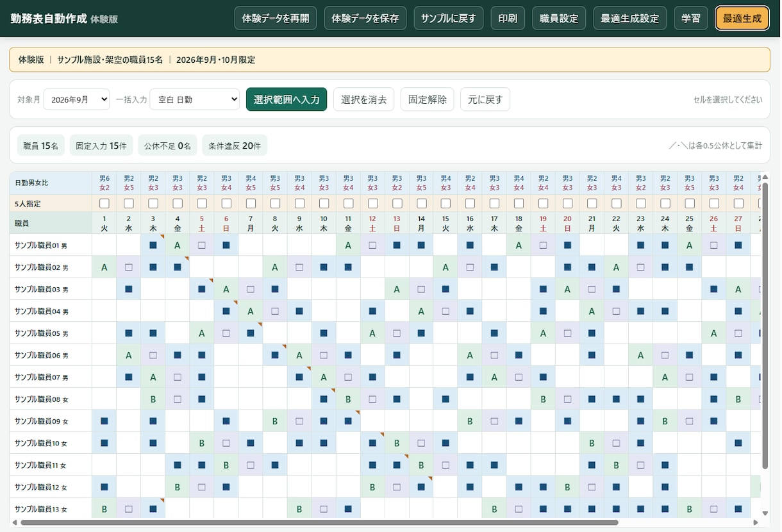
Task: Tick the 5人指定 checkbox for day 2
Action: tap(129, 203)
